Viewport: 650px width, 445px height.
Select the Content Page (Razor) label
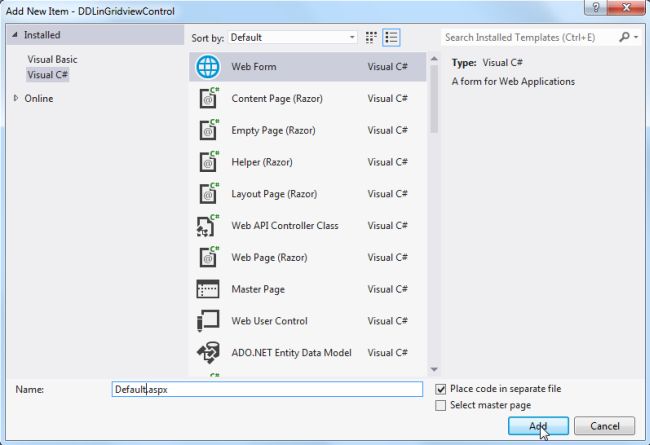pyautogui.click(x=277, y=99)
